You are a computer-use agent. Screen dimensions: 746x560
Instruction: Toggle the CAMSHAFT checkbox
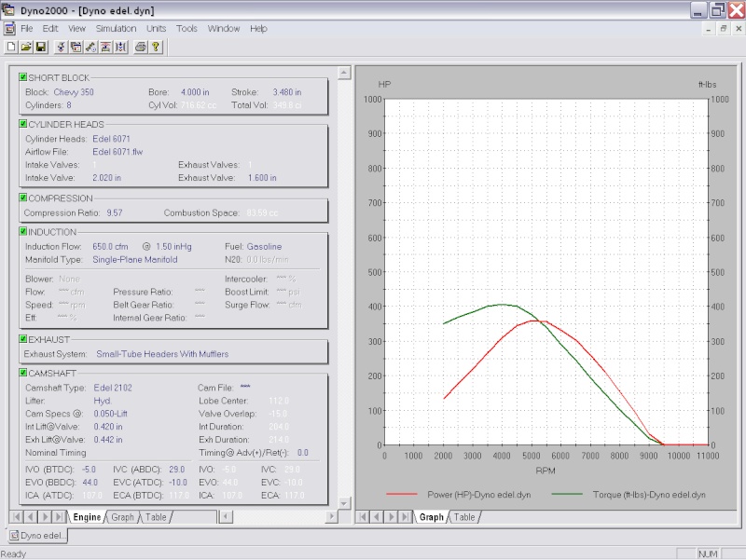(22, 373)
